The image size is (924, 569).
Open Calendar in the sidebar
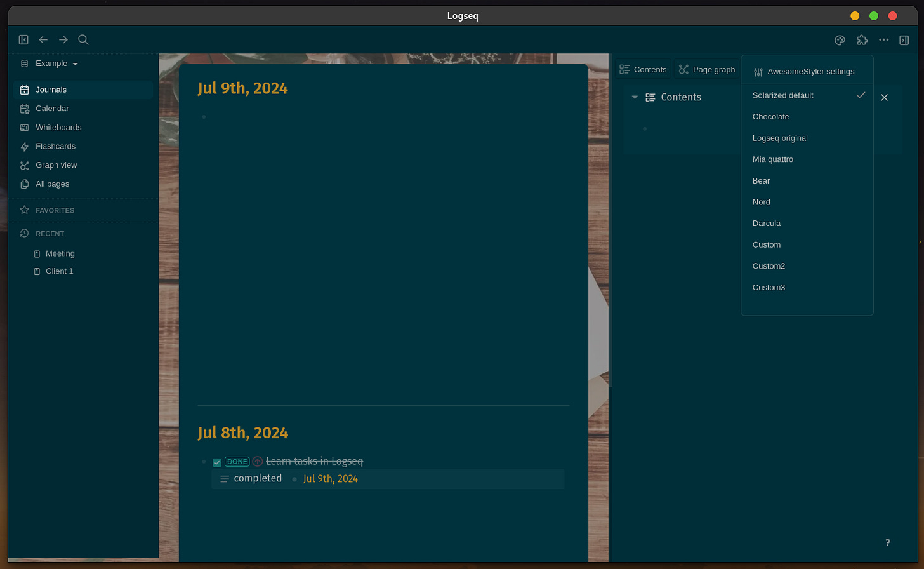pos(83,109)
